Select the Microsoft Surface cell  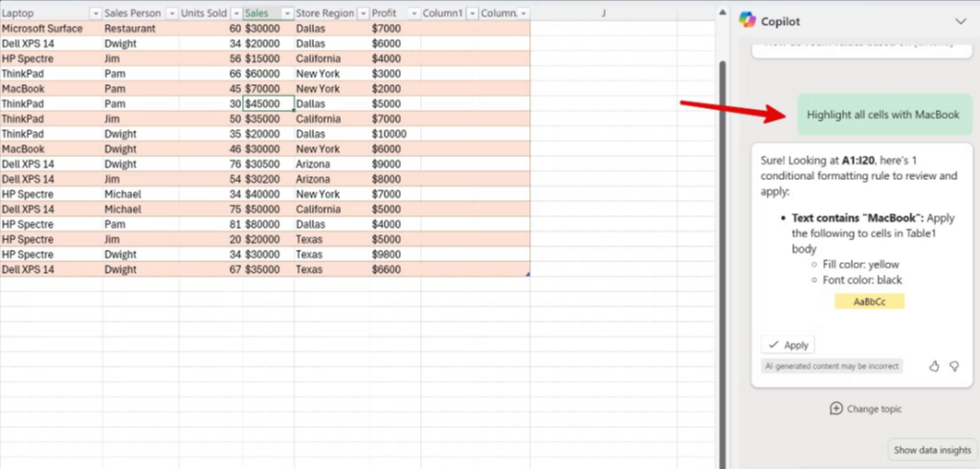[x=52, y=28]
